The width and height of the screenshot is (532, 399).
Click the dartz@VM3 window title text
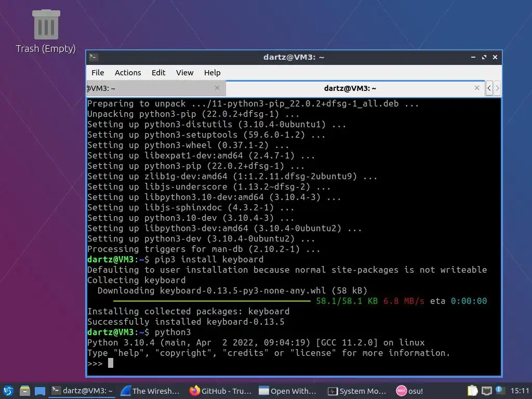294,57
